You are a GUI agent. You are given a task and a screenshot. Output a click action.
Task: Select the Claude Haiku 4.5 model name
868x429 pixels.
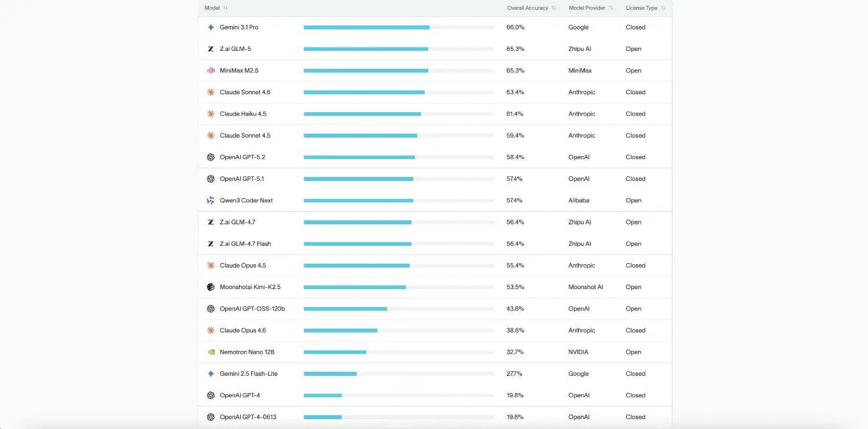(243, 114)
